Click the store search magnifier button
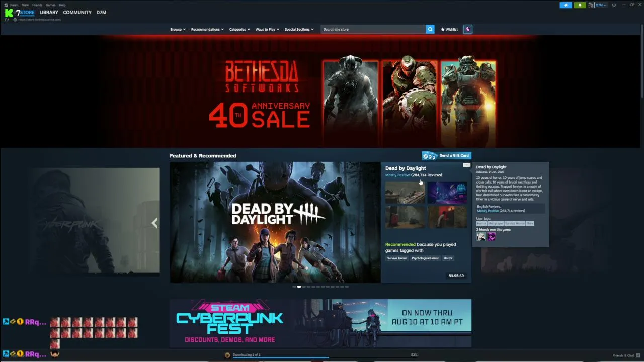The image size is (644, 362). click(430, 29)
